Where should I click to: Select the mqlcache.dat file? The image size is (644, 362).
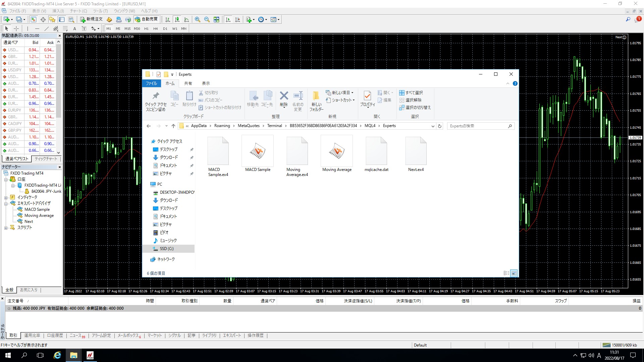[x=376, y=154]
